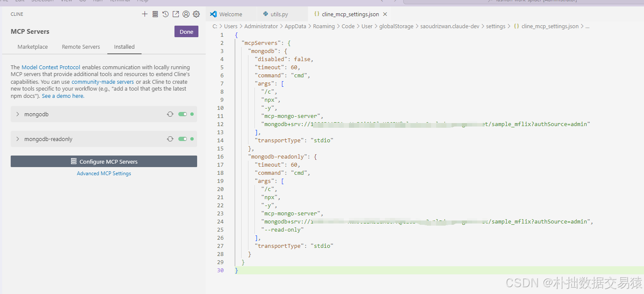The width and height of the screenshot is (644, 294).
Task: Open Cline settings gear icon
Action: click(x=196, y=14)
